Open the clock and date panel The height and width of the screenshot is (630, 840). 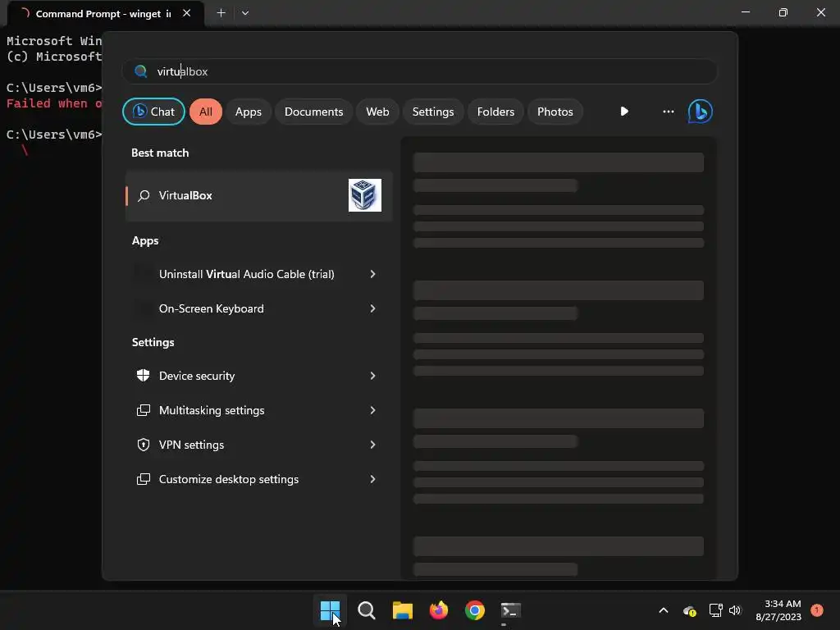(778, 610)
